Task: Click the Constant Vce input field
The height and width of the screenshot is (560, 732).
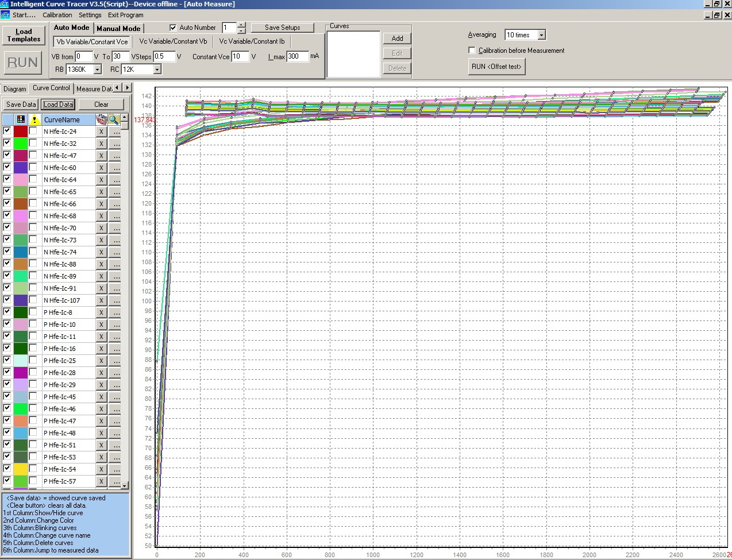Action: click(239, 56)
